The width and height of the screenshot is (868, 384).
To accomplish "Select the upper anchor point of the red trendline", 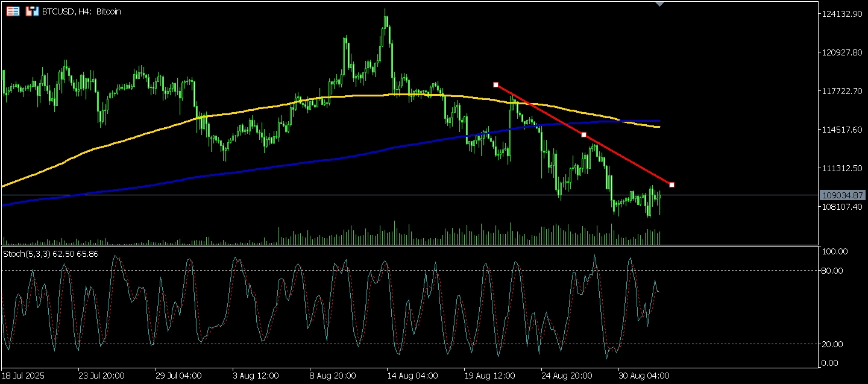I will (x=495, y=84).
